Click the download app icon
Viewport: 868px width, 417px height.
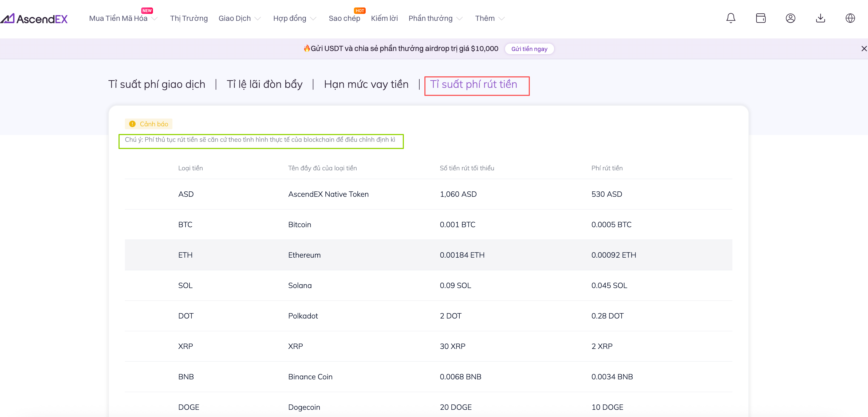point(820,18)
